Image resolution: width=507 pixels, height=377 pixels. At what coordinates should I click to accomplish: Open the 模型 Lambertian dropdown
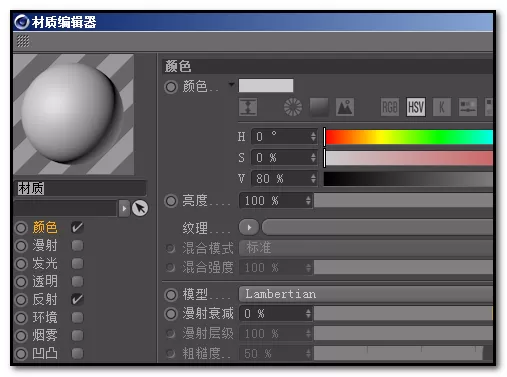(366, 294)
